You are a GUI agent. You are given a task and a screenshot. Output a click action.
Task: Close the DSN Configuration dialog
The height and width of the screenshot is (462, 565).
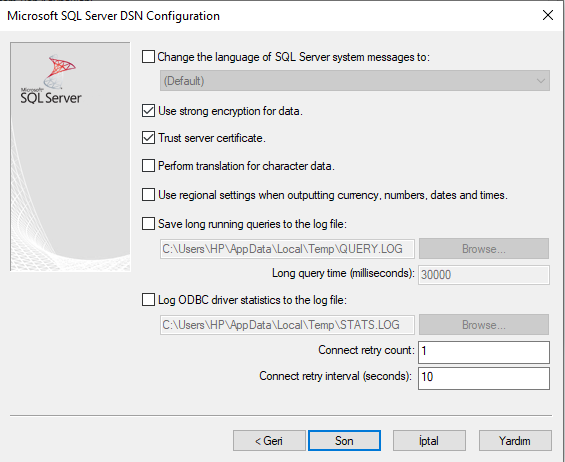pyautogui.click(x=548, y=15)
